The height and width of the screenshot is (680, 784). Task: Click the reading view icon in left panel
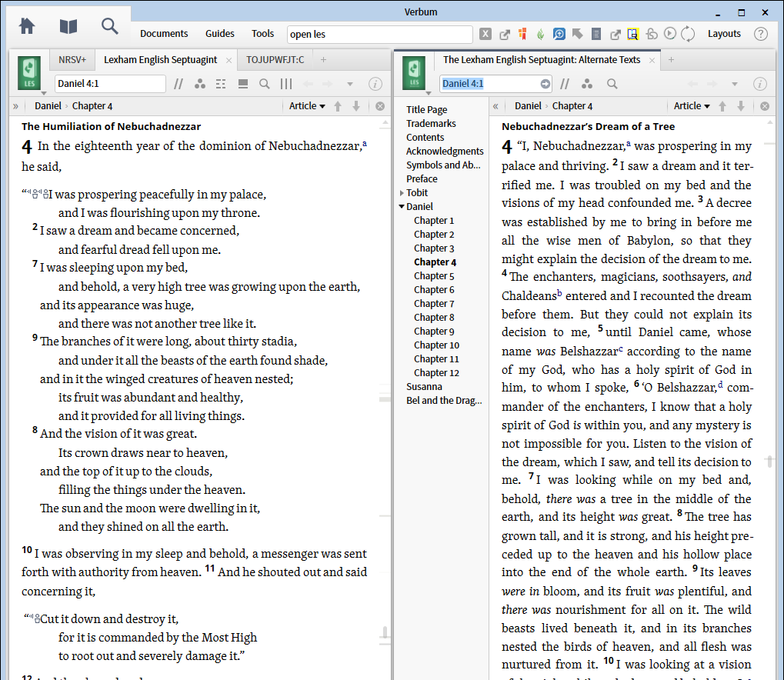[243, 84]
